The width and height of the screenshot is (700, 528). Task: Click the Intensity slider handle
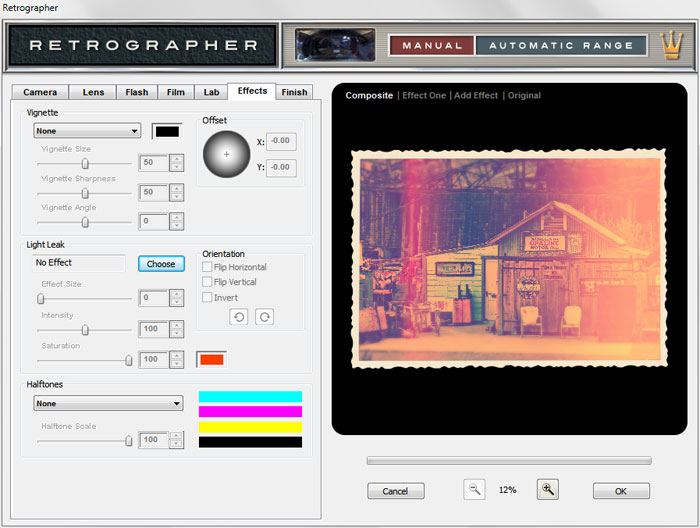tap(85, 330)
